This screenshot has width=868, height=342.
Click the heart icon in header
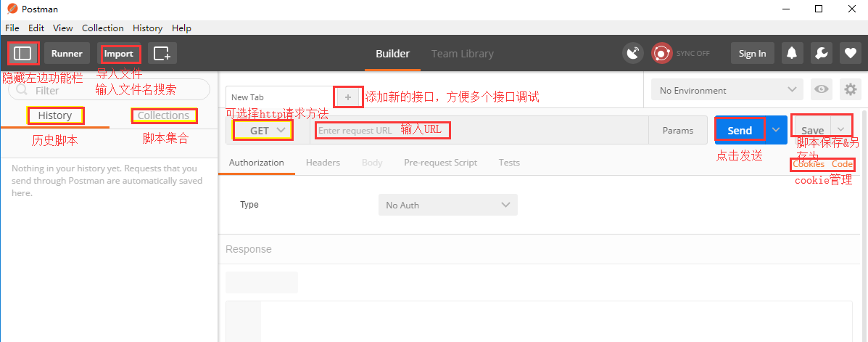(x=851, y=53)
